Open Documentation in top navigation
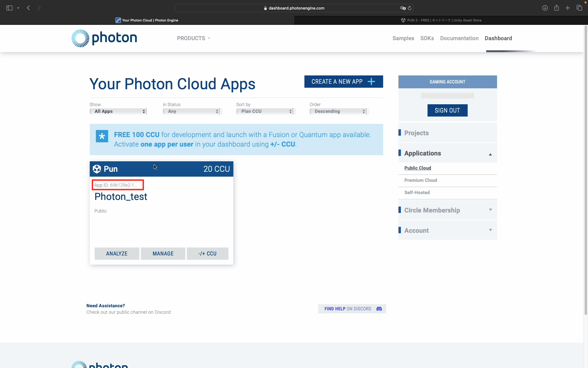This screenshot has height=368, width=588. coord(459,38)
